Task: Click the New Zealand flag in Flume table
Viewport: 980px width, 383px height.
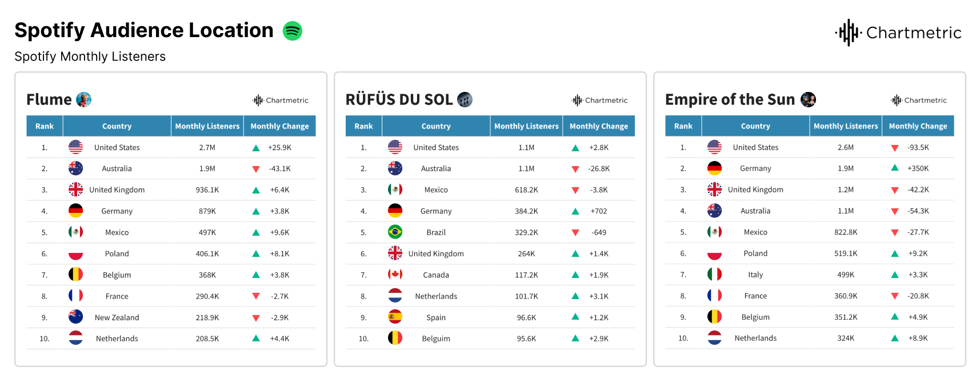Action: [75, 317]
